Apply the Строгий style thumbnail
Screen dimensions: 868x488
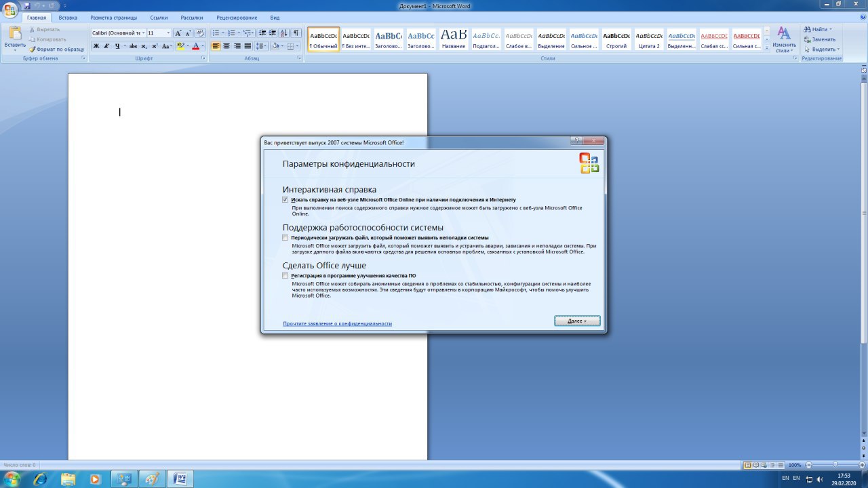(x=616, y=39)
